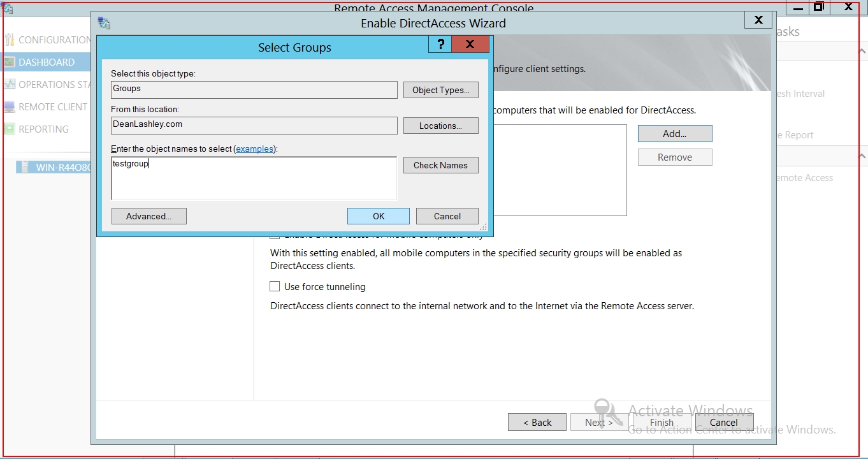Click the Remote Client icon in sidebar
Screen dimensions: 868x459
tap(9, 107)
